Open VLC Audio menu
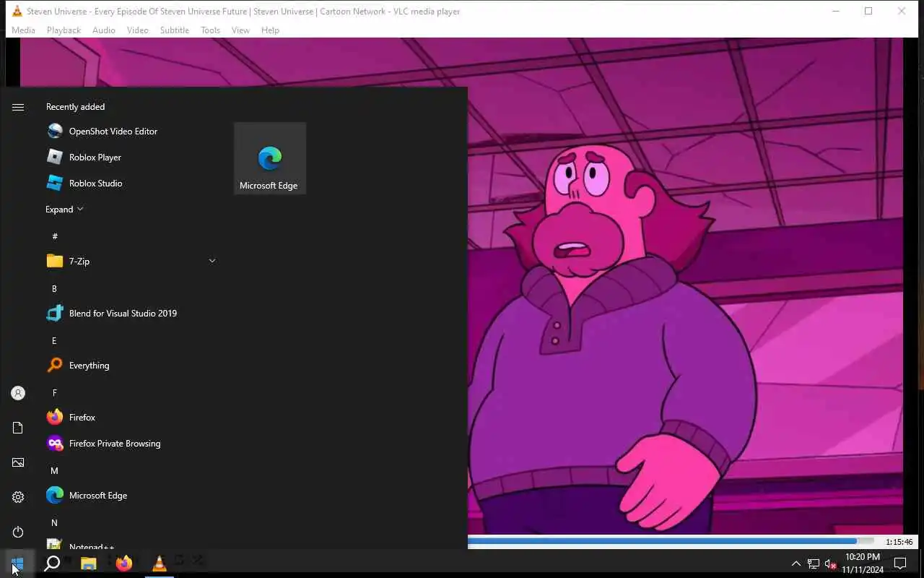 pos(103,30)
